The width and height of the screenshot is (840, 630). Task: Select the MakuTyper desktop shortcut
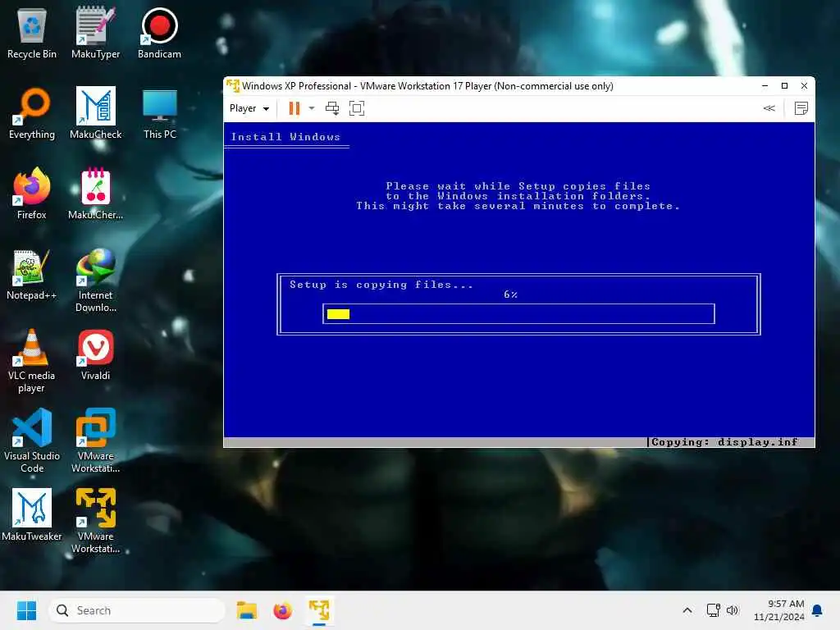(95, 33)
